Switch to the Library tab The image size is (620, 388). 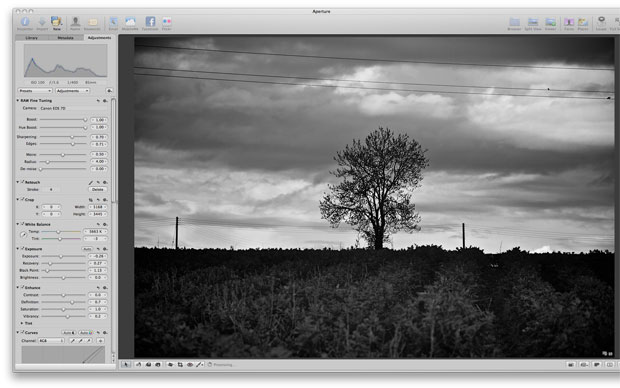pos(32,38)
